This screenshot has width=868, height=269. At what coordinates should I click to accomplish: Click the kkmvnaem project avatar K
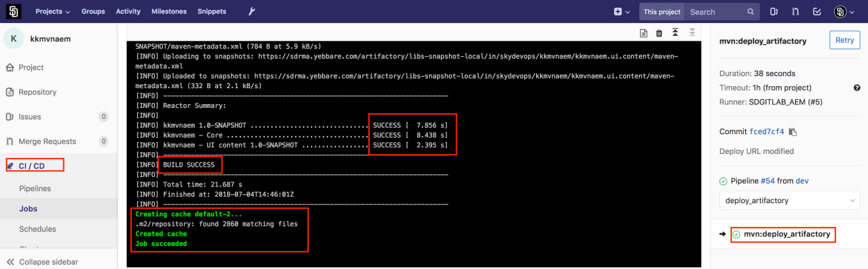click(x=13, y=38)
